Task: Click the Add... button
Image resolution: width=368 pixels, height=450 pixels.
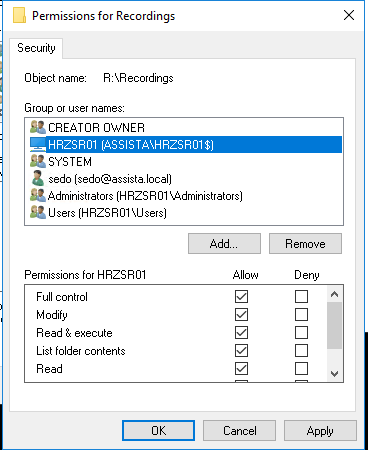Action: [x=224, y=244]
